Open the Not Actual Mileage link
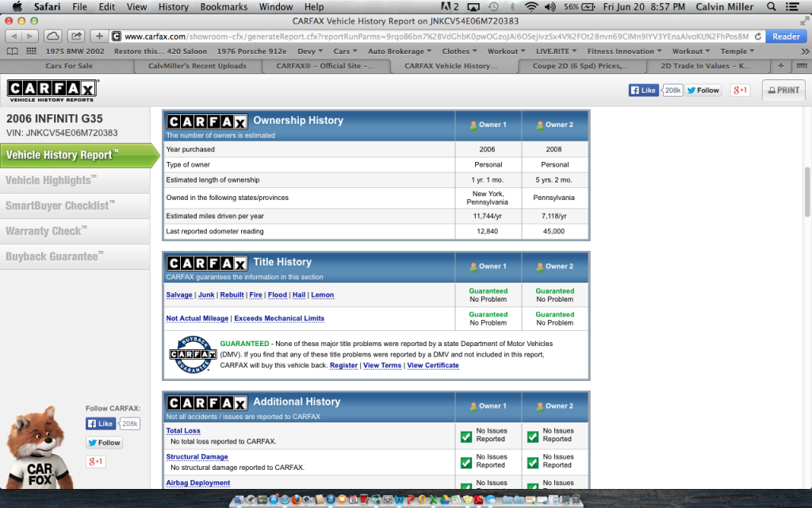The height and width of the screenshot is (508, 812). 197,318
